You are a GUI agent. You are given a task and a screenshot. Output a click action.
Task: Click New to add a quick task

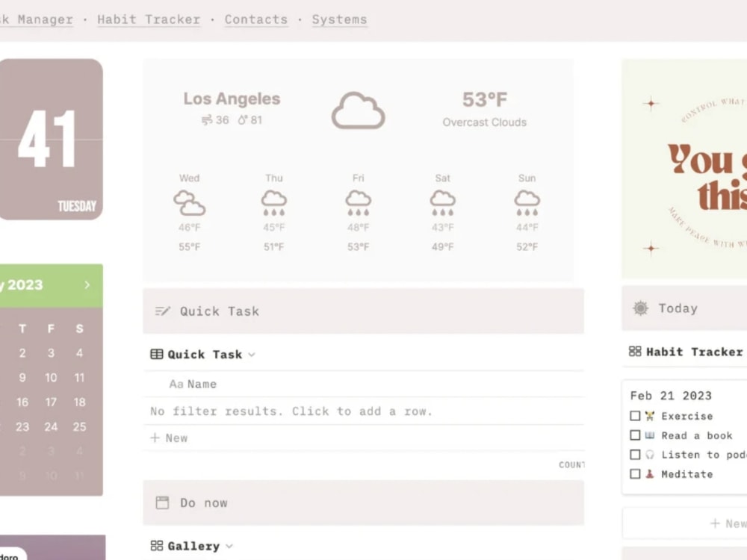point(169,438)
